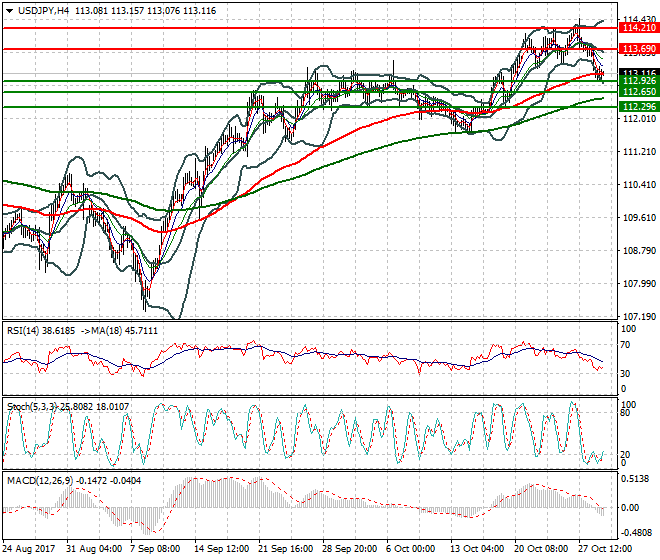Select the 31 Aug 04:00 time axis label
Viewport: 660px width, 560px height.
pos(94,549)
